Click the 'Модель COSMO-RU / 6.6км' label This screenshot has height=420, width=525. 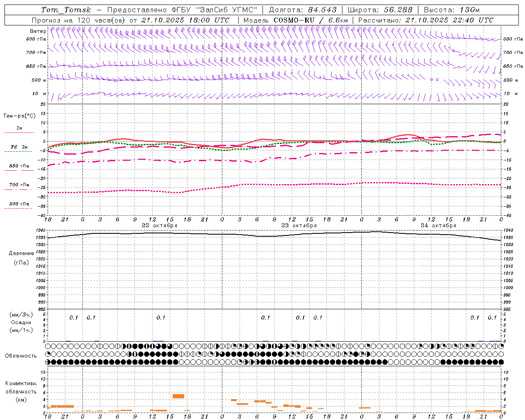point(296,20)
